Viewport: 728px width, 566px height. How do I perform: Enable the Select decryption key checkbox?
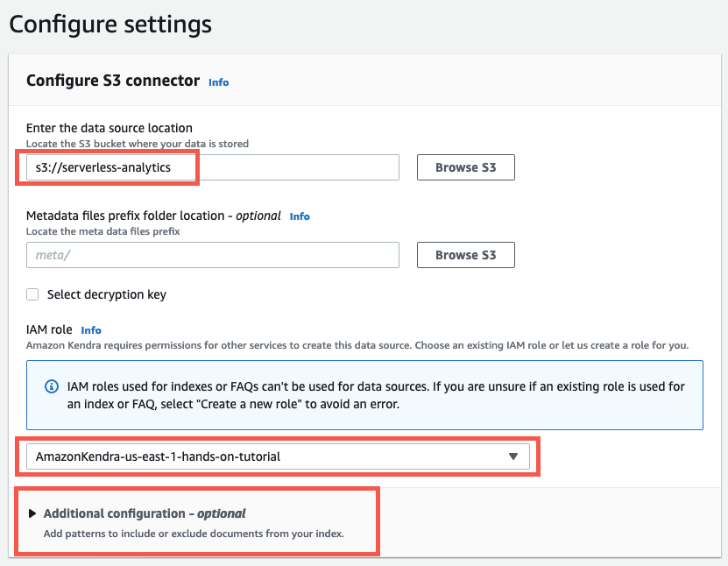tap(32, 294)
